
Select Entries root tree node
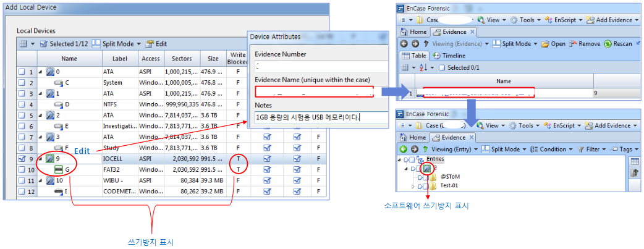click(x=434, y=159)
